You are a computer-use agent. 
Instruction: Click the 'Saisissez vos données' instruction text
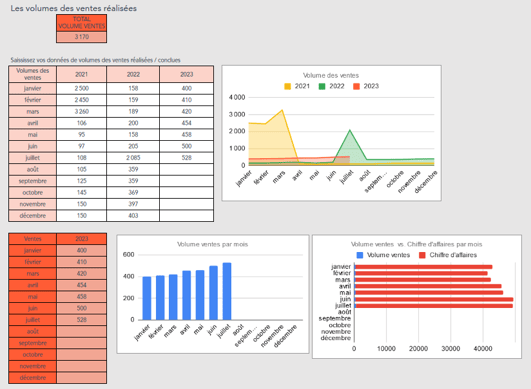95,60
